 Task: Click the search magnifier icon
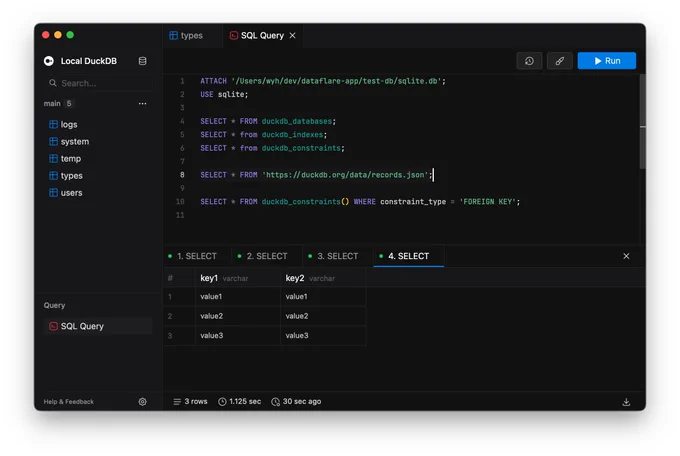[x=53, y=83]
